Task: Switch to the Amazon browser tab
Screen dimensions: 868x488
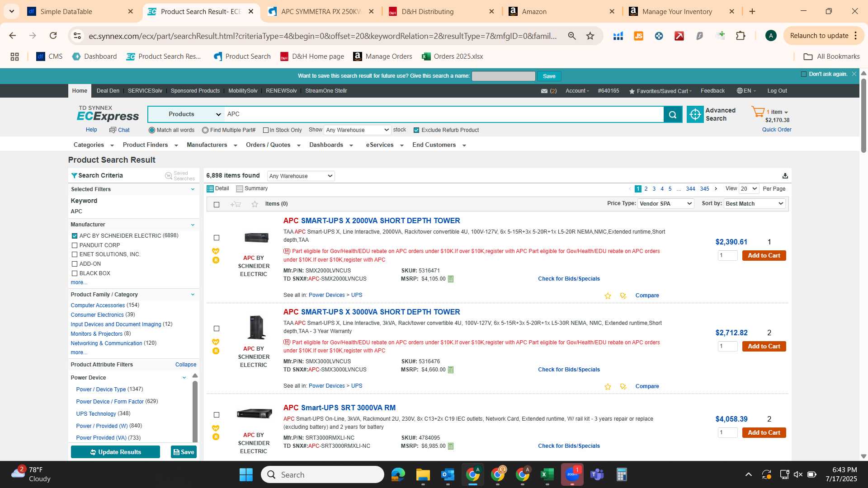Action: (x=562, y=12)
